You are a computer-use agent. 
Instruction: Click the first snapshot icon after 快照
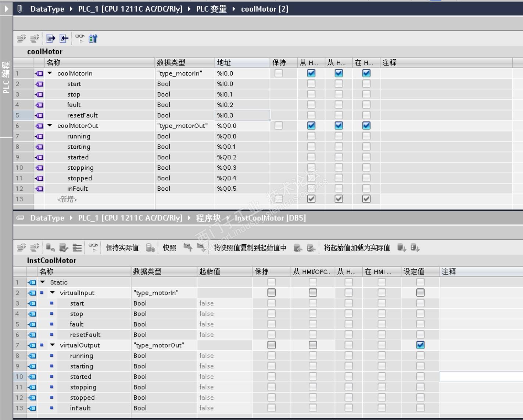click(x=188, y=247)
